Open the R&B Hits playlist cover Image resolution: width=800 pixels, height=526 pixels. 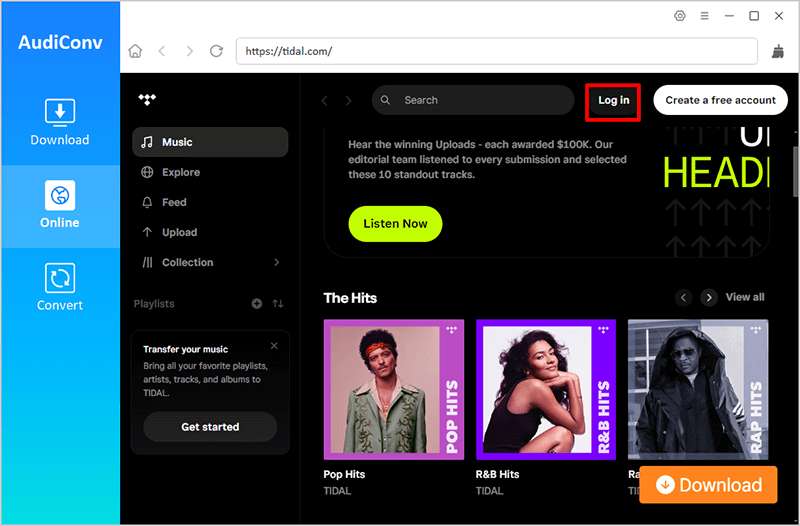click(546, 389)
